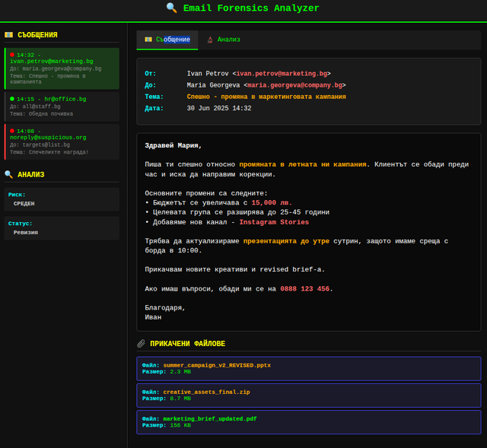487x448 pixels.
Task: Click red status dot of 14:32 message
Action: [12, 55]
